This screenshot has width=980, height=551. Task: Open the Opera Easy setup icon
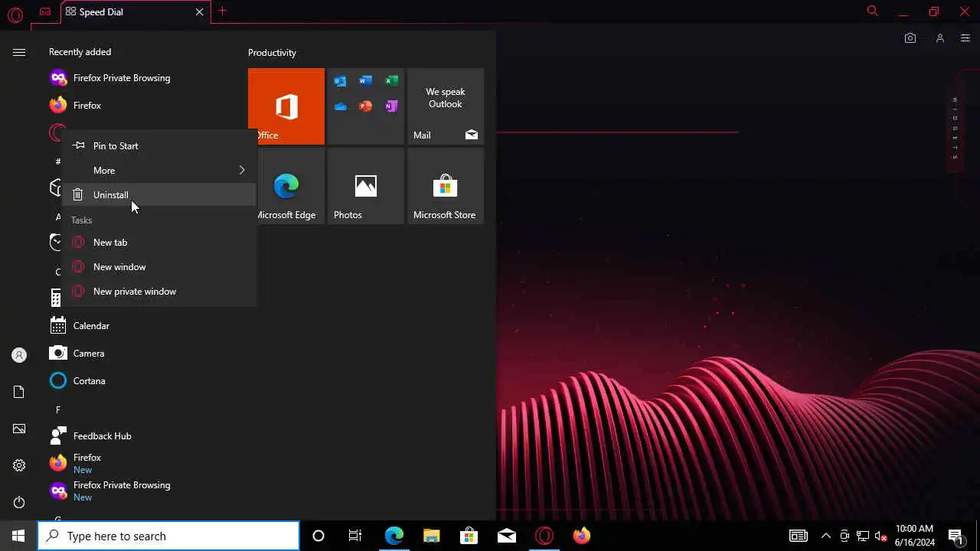965,38
